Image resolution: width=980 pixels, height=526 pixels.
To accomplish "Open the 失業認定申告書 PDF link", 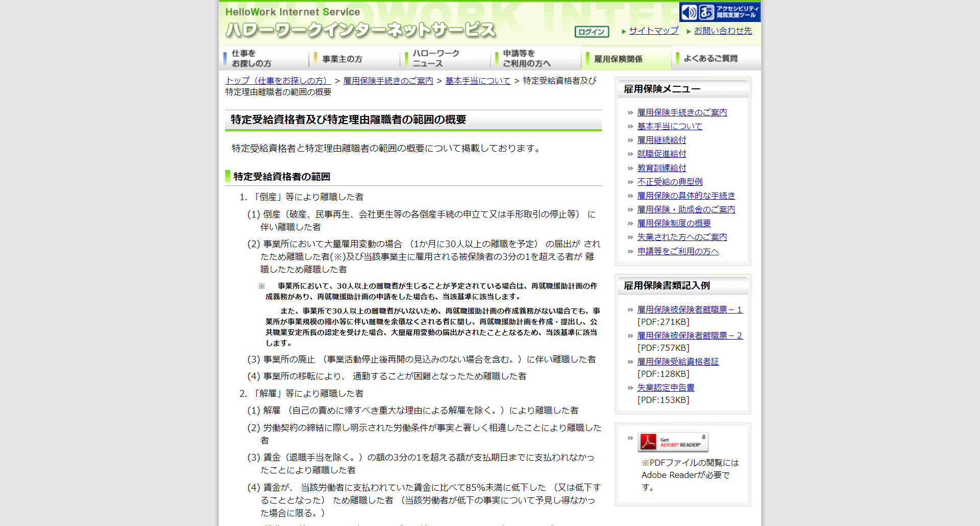I will (x=666, y=388).
